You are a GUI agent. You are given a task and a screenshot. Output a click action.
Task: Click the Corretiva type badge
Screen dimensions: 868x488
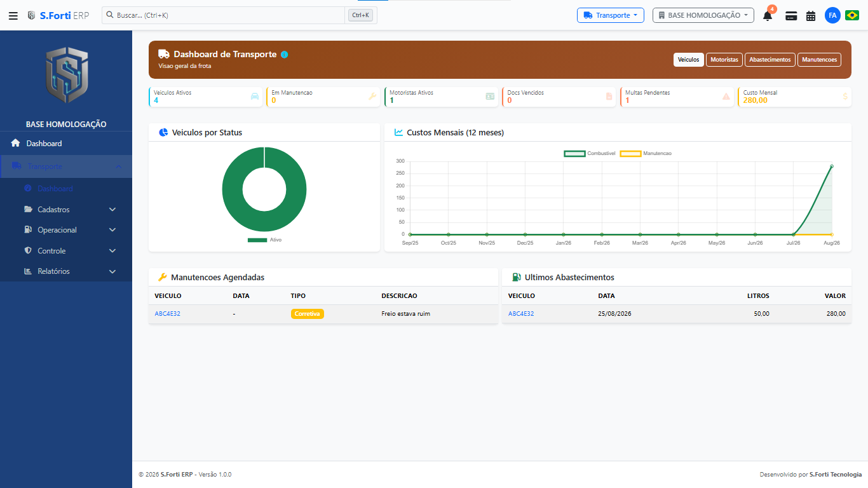(x=308, y=314)
